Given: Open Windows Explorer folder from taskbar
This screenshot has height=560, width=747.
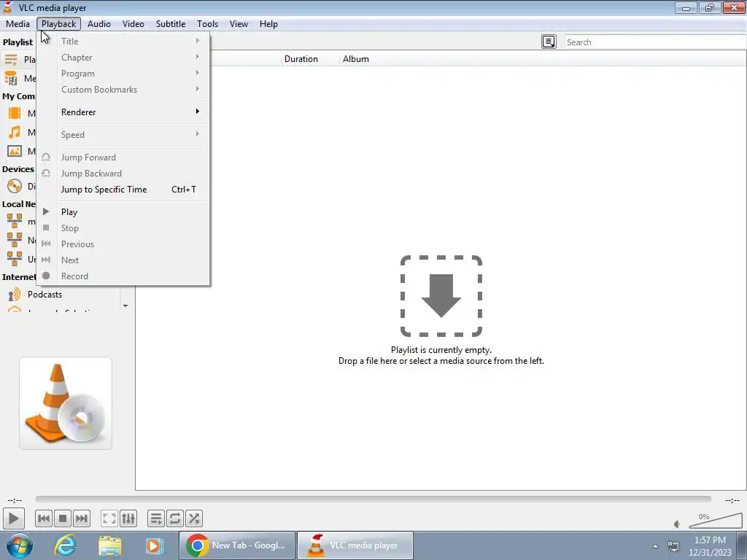Looking at the screenshot, I should pyautogui.click(x=110, y=545).
